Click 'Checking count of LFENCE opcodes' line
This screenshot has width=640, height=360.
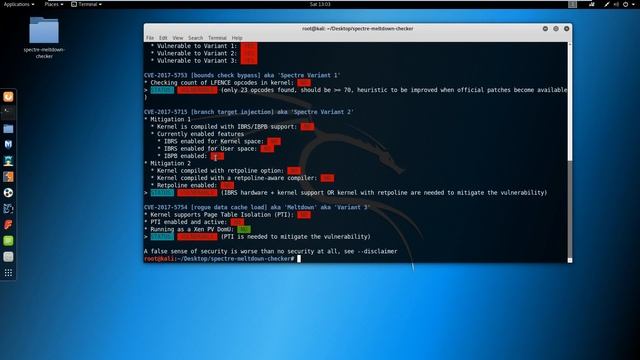tap(227, 83)
